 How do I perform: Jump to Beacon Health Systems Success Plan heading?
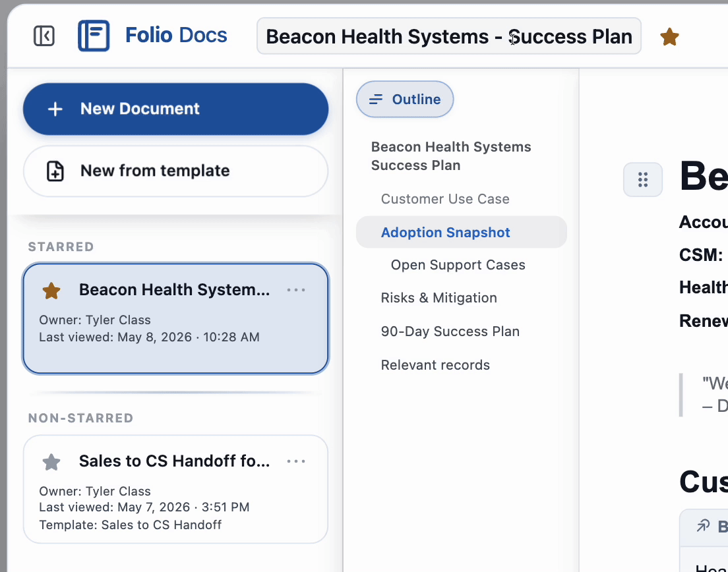pos(451,156)
